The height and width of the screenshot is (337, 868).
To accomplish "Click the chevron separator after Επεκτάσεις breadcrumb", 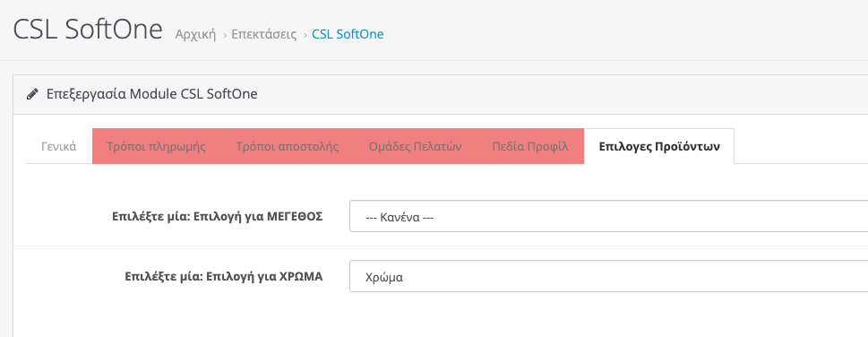I will click(305, 35).
